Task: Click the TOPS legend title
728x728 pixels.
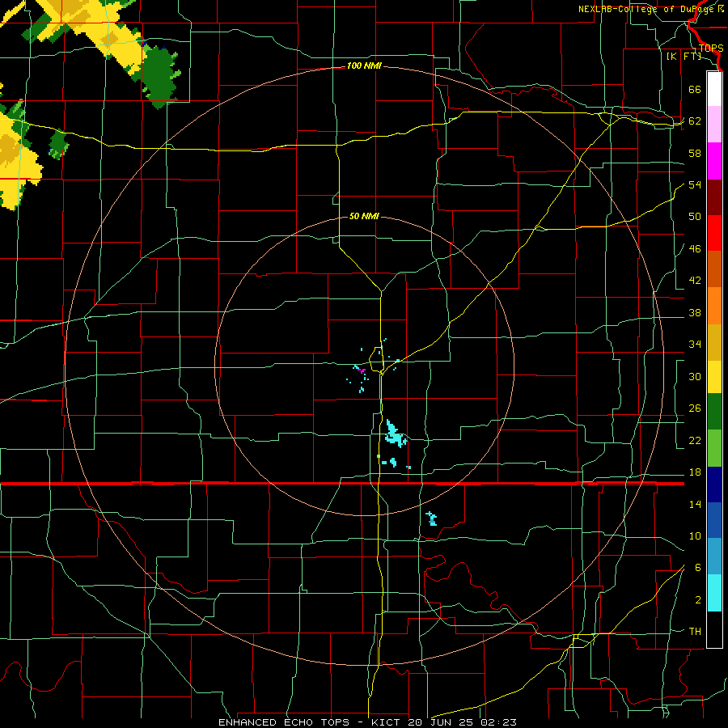Action: pyautogui.click(x=711, y=49)
